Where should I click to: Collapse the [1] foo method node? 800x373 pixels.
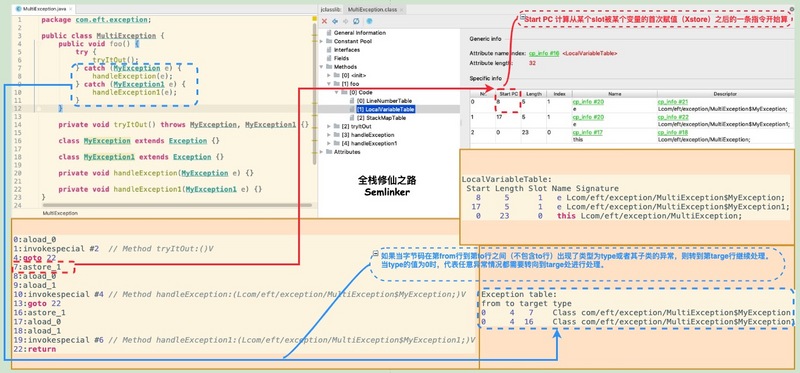coord(329,84)
